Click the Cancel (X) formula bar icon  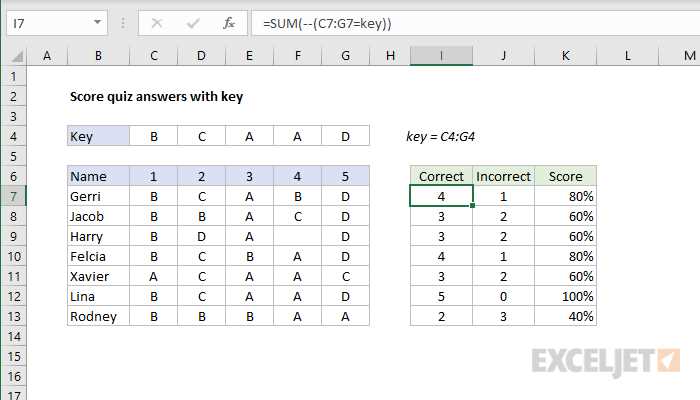[x=157, y=23]
